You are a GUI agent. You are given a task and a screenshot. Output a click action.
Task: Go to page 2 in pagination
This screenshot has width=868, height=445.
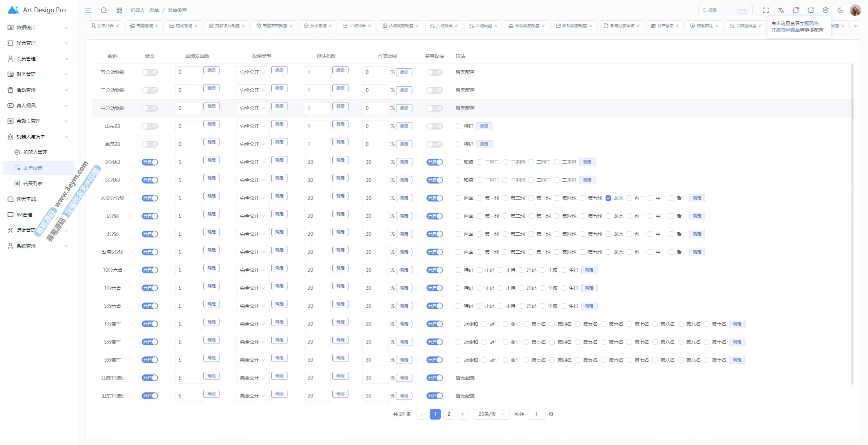click(449, 414)
